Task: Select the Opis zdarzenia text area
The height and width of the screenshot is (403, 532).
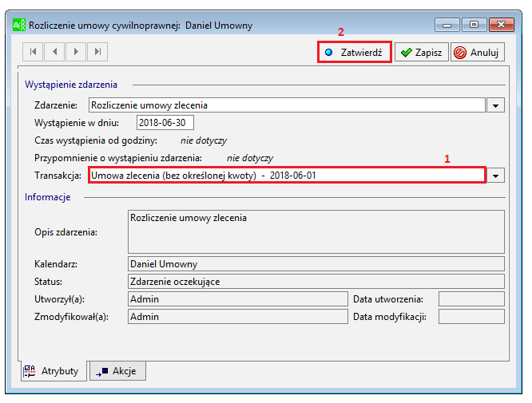Action: (x=316, y=232)
